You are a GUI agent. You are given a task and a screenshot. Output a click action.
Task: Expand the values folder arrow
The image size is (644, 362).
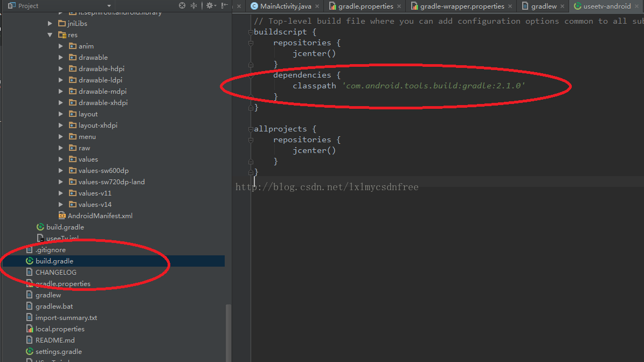(x=61, y=159)
